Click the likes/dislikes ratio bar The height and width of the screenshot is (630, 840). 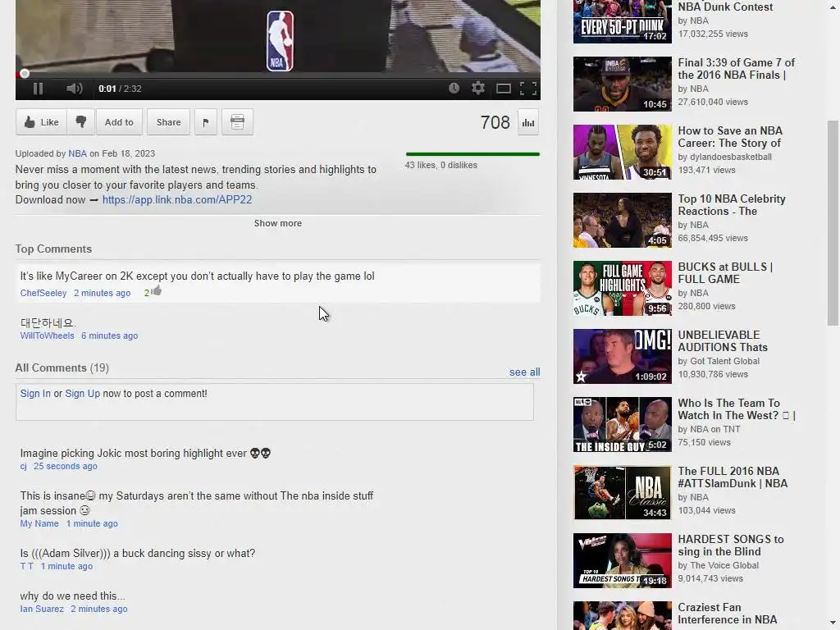tap(472, 154)
